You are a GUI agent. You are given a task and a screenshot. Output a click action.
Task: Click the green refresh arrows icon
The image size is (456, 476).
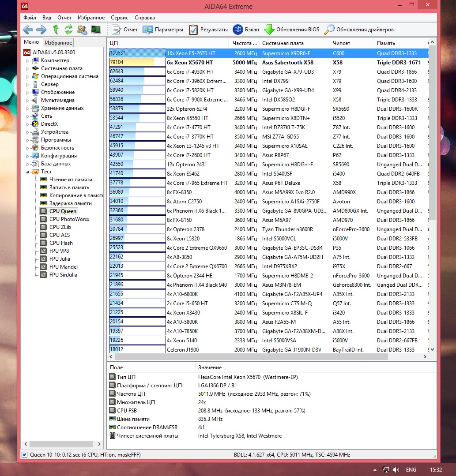[69, 30]
